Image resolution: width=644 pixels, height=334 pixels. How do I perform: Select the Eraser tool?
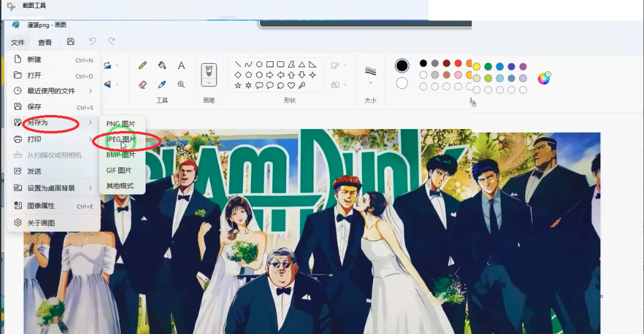click(x=142, y=84)
